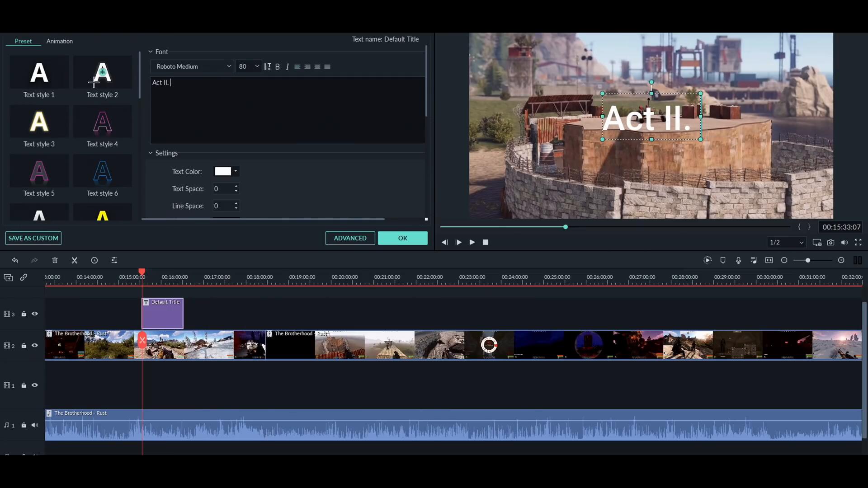This screenshot has height=488, width=868.
Task: Take a snapshot with the camera icon
Action: 830,243
